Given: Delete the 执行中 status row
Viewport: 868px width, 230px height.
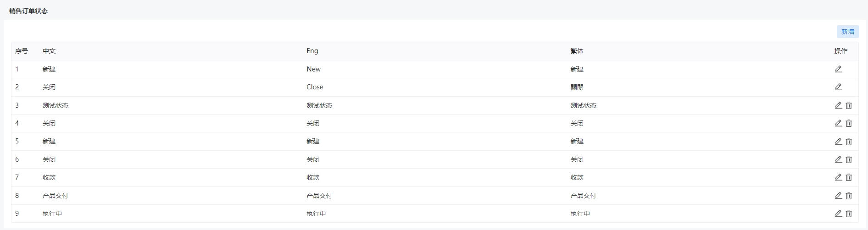Looking at the screenshot, I should click(849, 214).
